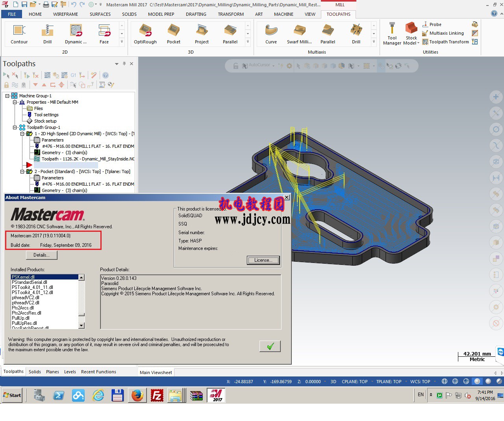Open the Windows Start button
This screenshot has width=504, height=421.
[12, 395]
